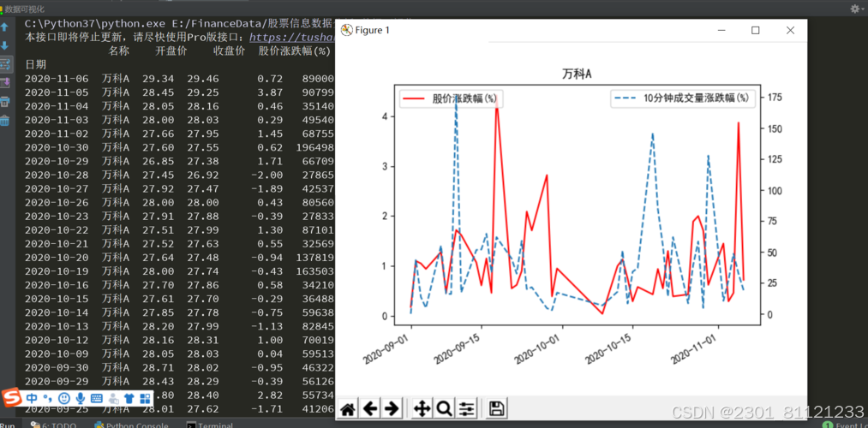Click the 2020-11-01 x-axis label

tap(697, 348)
